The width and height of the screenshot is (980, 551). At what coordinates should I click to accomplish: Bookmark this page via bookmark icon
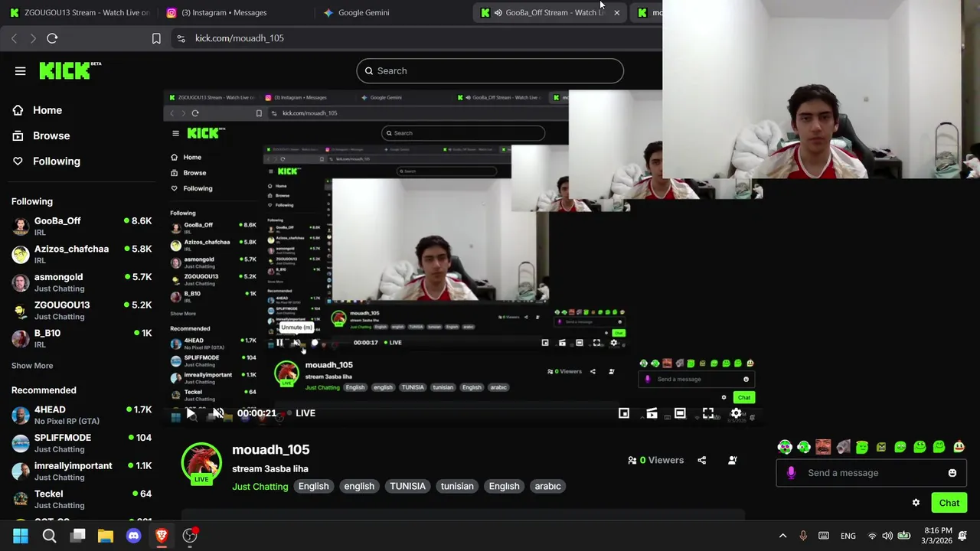coord(156,38)
